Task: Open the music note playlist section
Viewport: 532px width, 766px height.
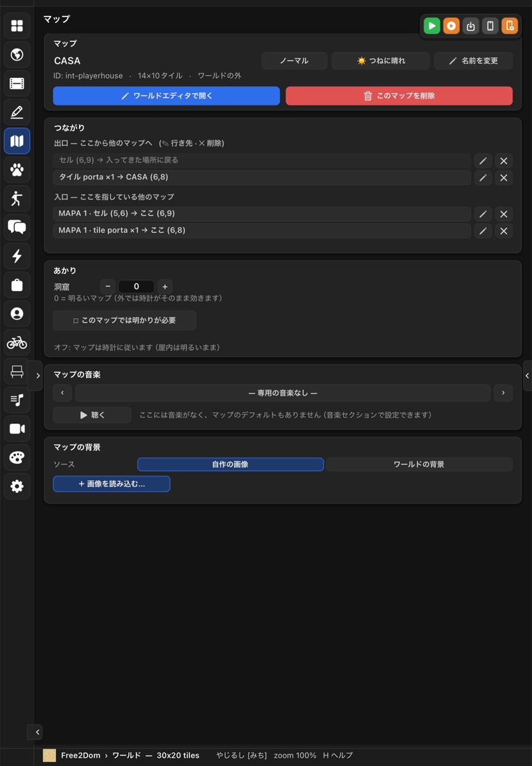Action: [x=17, y=400]
